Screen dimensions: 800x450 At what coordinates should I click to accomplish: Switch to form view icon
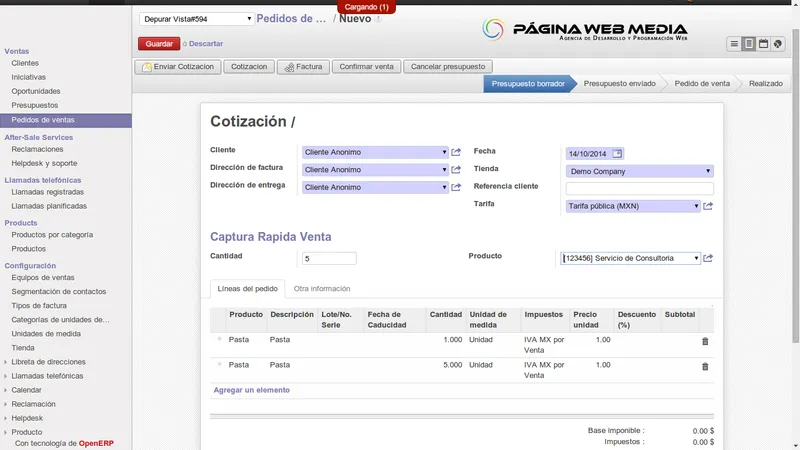tap(748, 44)
